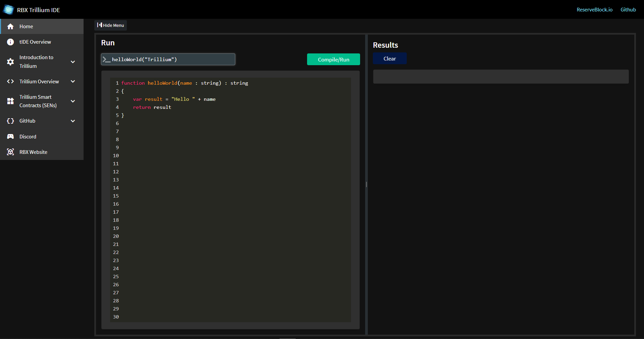
Task: Click the GitHub curly braces icon
Action: 10,121
